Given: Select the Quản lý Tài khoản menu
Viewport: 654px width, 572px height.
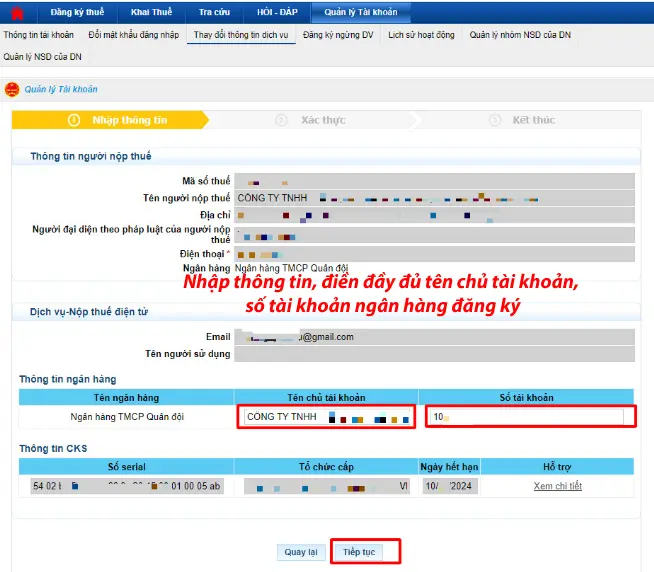Looking at the screenshot, I should [361, 13].
